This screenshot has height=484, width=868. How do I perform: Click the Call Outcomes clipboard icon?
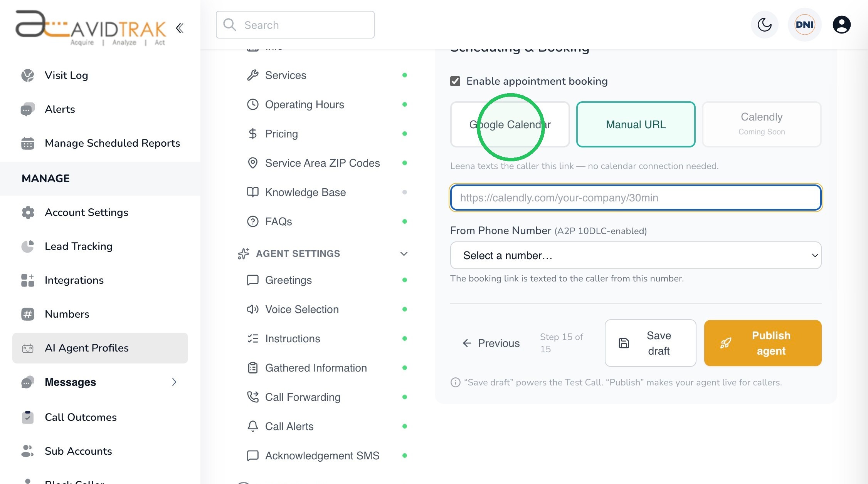click(x=28, y=417)
